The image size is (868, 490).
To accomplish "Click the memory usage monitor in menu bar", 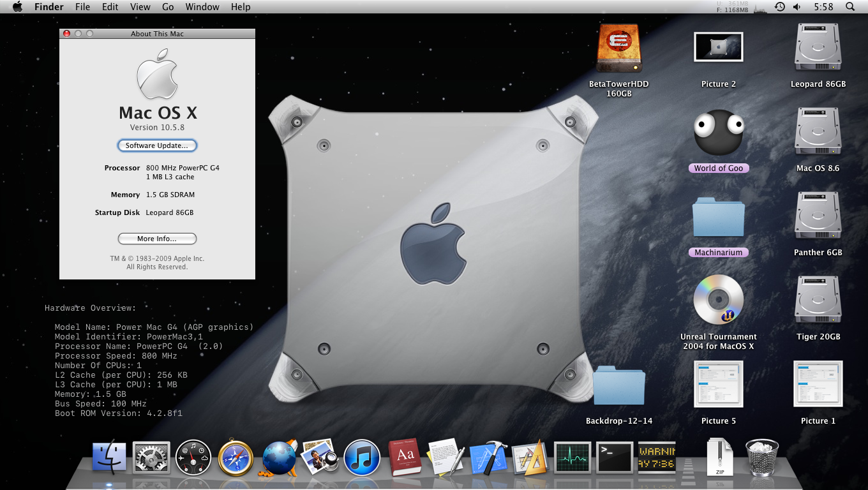I will click(x=733, y=7).
